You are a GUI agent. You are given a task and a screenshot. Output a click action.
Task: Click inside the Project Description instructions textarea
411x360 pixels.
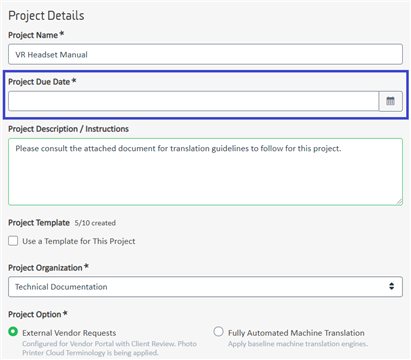point(205,172)
